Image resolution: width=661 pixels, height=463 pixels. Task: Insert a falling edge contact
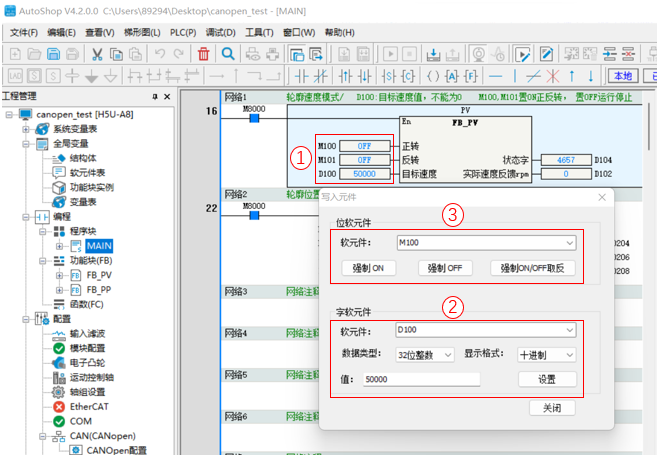coord(364,76)
